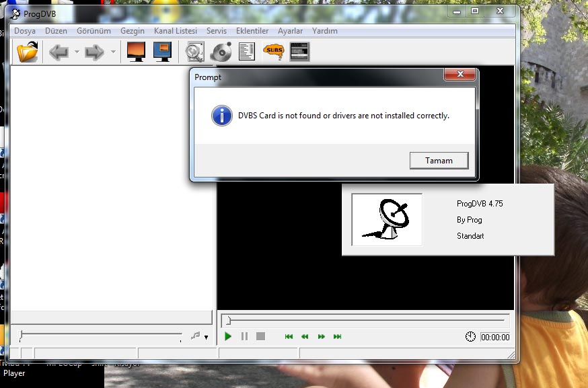
Task: Open channel search with magnifier icon
Action: (195, 52)
